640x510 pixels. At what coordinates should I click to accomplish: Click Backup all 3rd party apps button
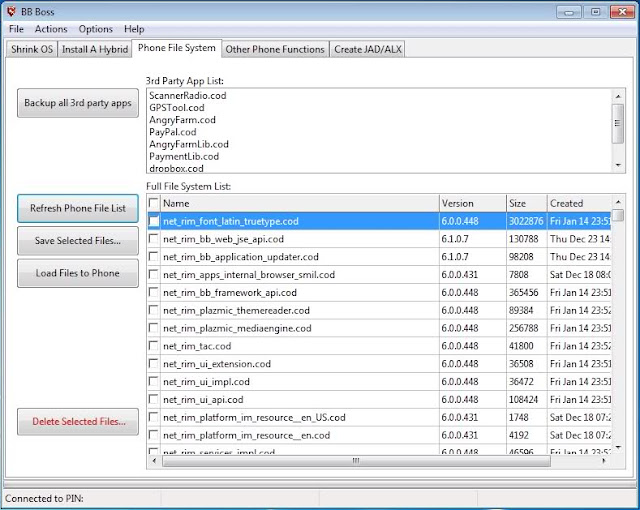coord(78,103)
